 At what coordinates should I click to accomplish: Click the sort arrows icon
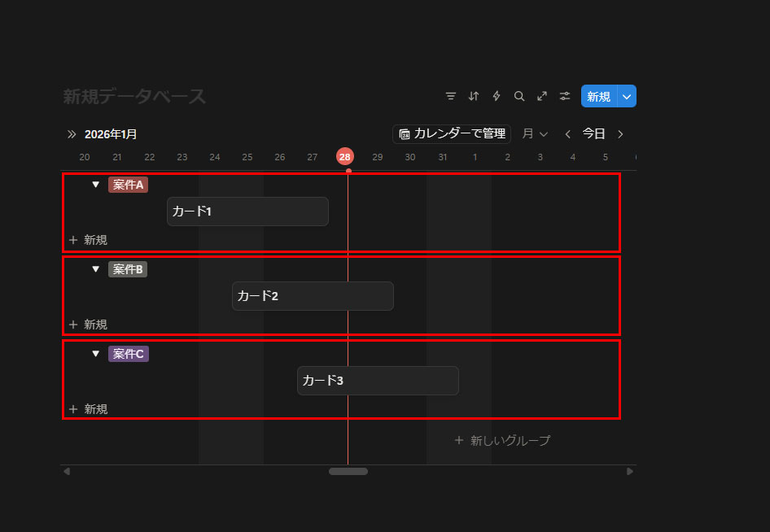474,96
